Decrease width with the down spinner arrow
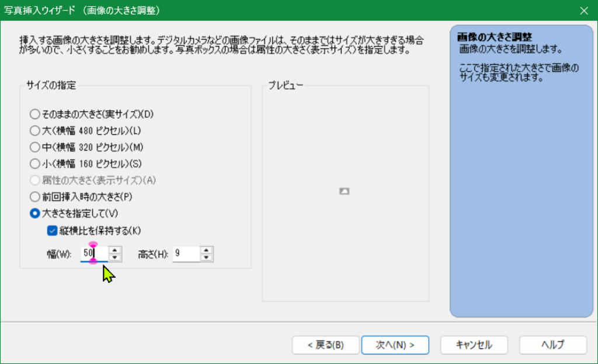This screenshot has width=598, height=364. click(x=116, y=257)
